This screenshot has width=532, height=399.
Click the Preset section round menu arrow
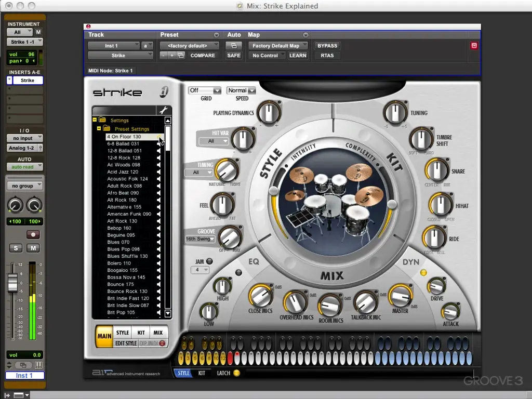pos(217,35)
